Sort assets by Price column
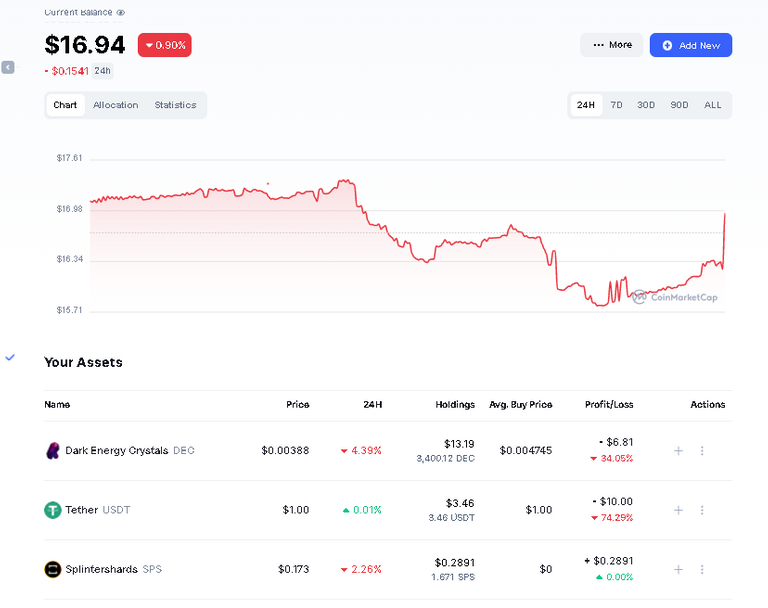Screen dimensions: 768x608 coord(298,405)
